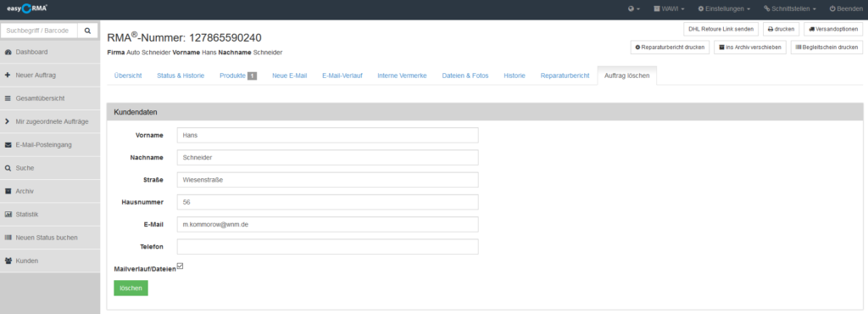Viewport: 868px width, 314px height.
Task: Switch to Interne Vermerke tab
Action: point(402,76)
